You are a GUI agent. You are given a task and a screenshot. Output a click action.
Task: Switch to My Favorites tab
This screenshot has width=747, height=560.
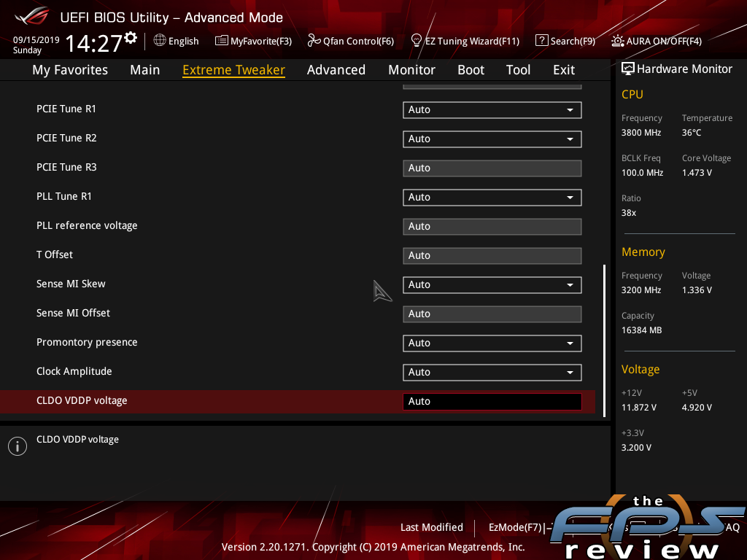(x=70, y=70)
